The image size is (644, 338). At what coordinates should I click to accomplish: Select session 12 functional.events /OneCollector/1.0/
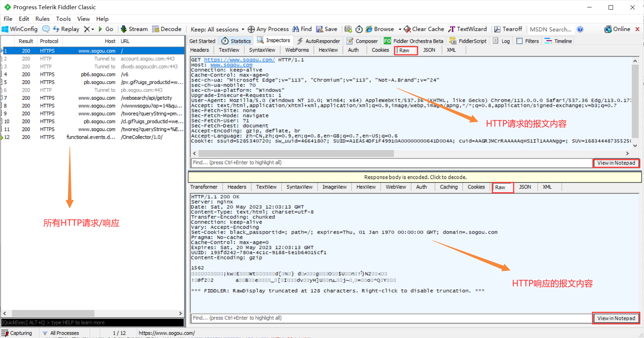pos(92,137)
